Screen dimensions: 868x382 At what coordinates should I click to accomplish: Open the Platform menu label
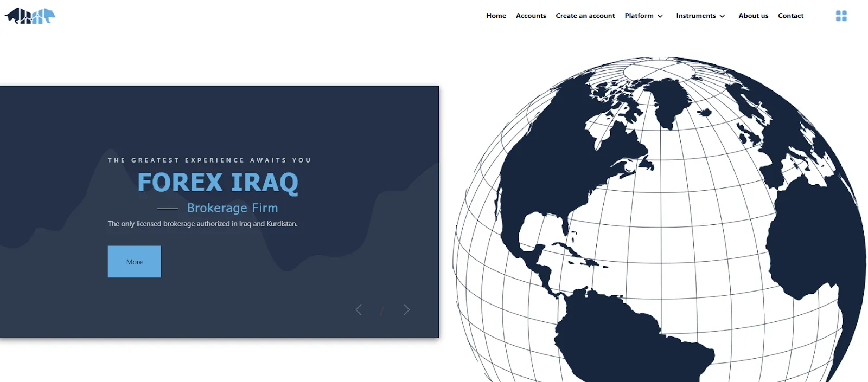point(639,16)
